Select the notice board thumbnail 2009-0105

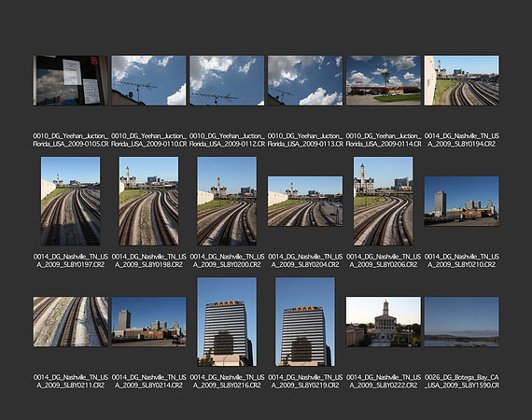[x=71, y=80]
